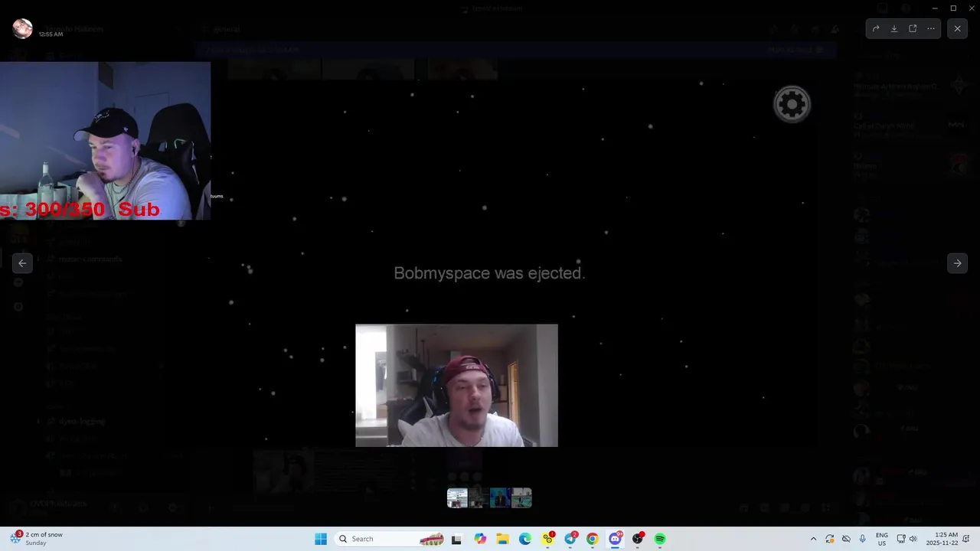980x551 pixels.
Task: Open the snow weather widget
Action: [36, 539]
